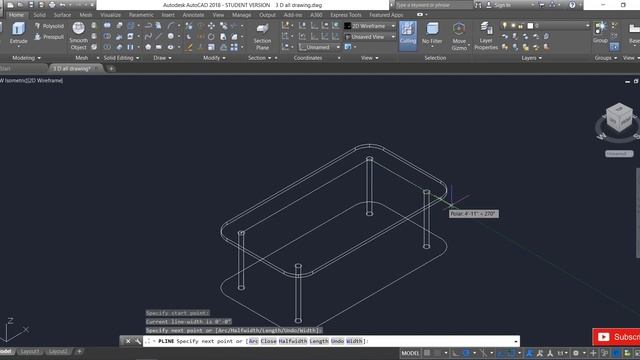Open the Home ribbon tab
640x360 pixels.
point(16,15)
